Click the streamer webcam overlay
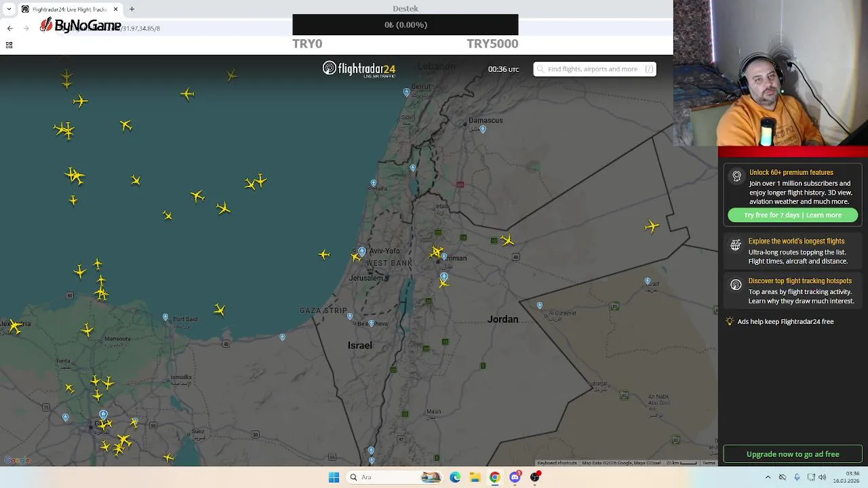 click(770, 73)
